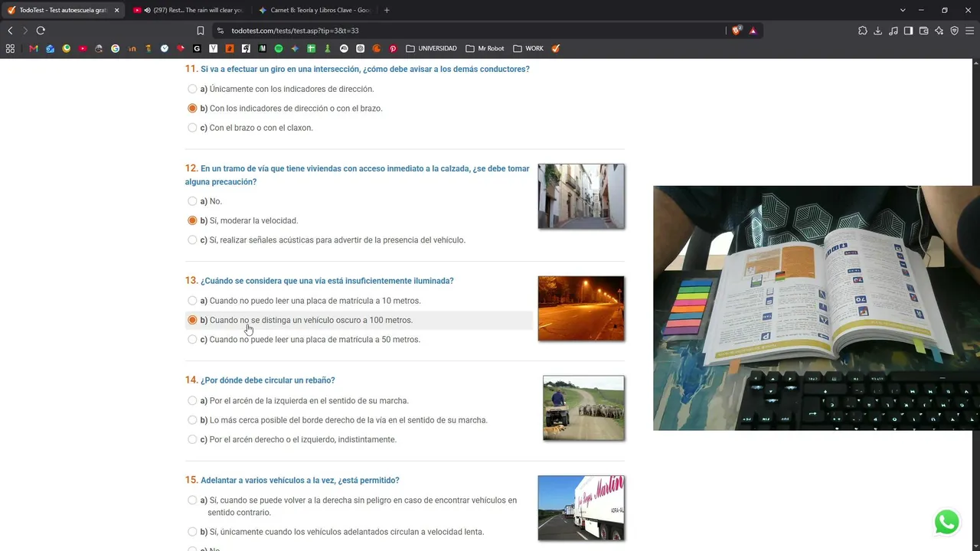Open the TodoTest checkmark bookmark icon

click(556, 48)
